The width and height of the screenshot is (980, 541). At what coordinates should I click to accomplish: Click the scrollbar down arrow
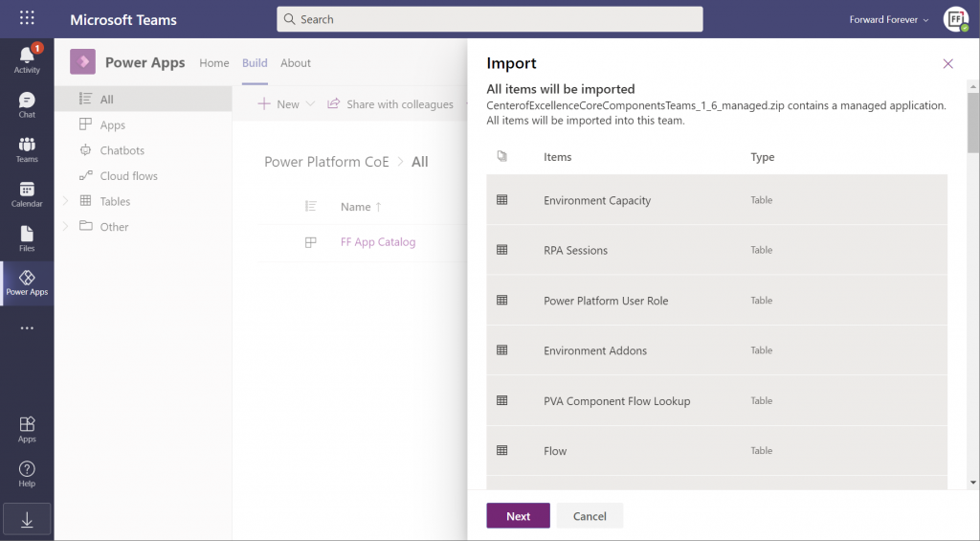973,483
